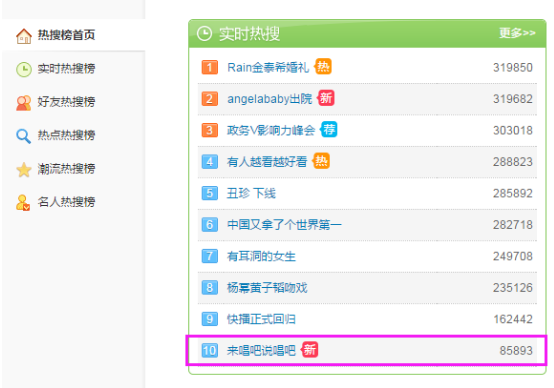Click the orange 热 badge next to Rain金泰希婚礼
The width and height of the screenshot is (554, 388).
click(323, 66)
